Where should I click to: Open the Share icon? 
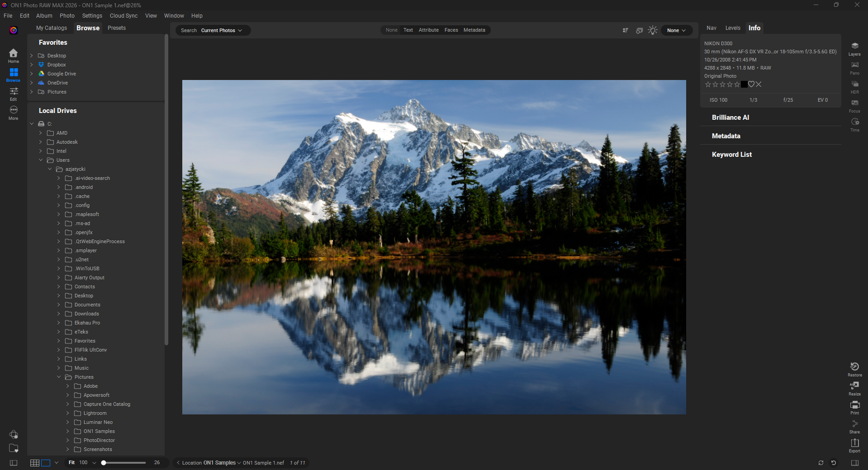(x=854, y=426)
